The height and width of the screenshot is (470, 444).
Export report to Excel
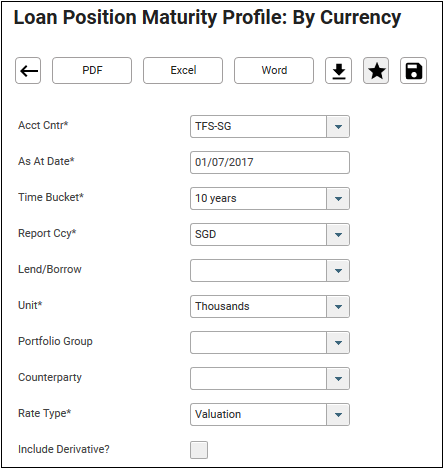point(183,71)
